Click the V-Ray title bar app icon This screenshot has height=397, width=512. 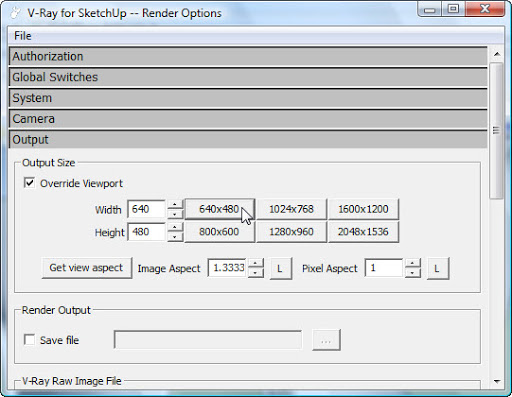coord(15,13)
